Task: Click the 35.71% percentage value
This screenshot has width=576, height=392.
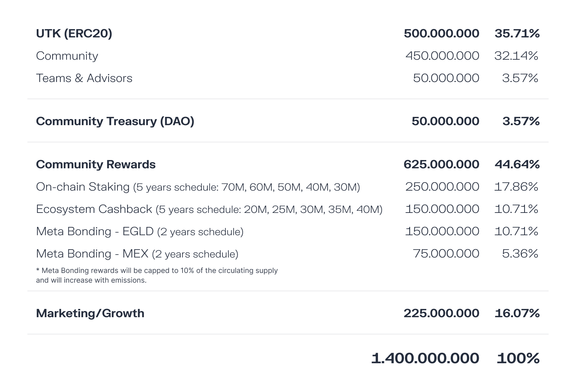Action: (517, 33)
